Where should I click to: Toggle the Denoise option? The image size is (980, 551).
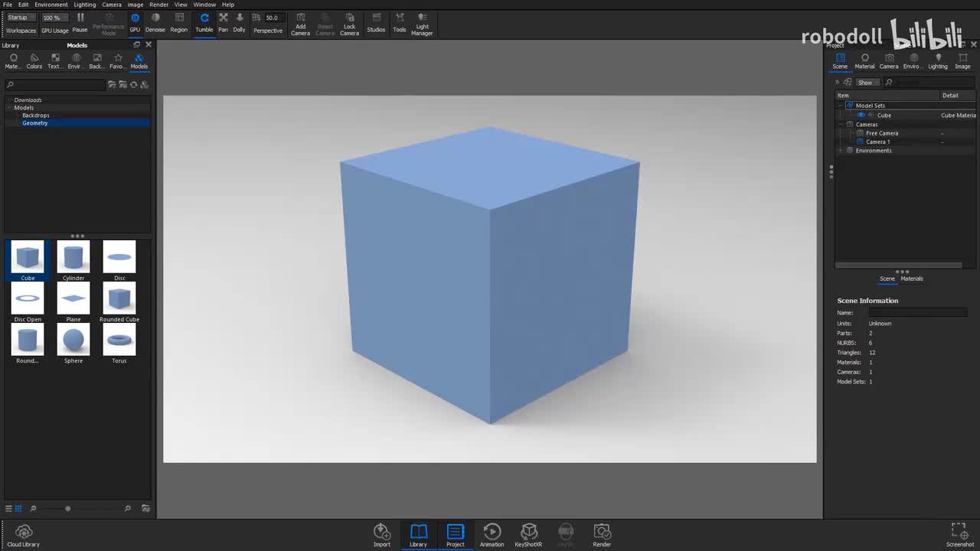point(155,22)
